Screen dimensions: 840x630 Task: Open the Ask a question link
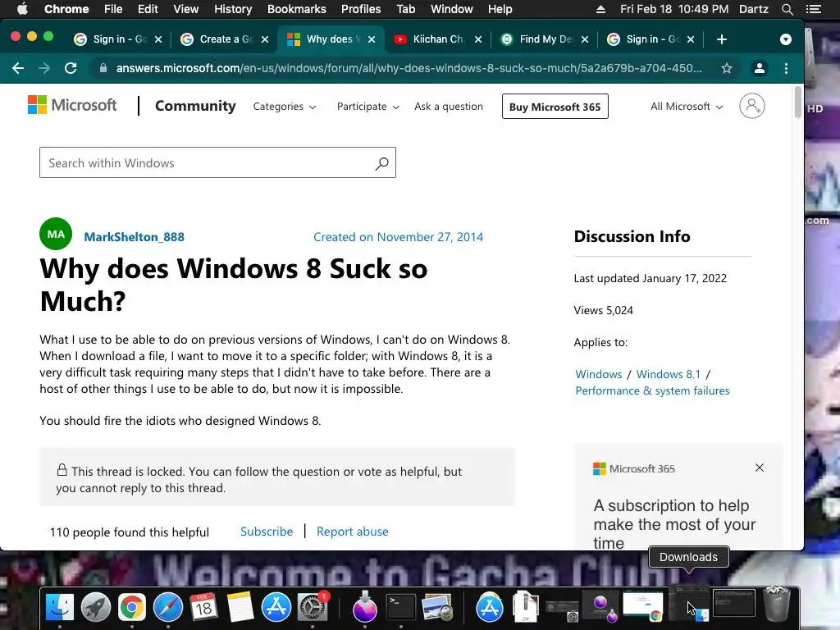pyautogui.click(x=449, y=106)
